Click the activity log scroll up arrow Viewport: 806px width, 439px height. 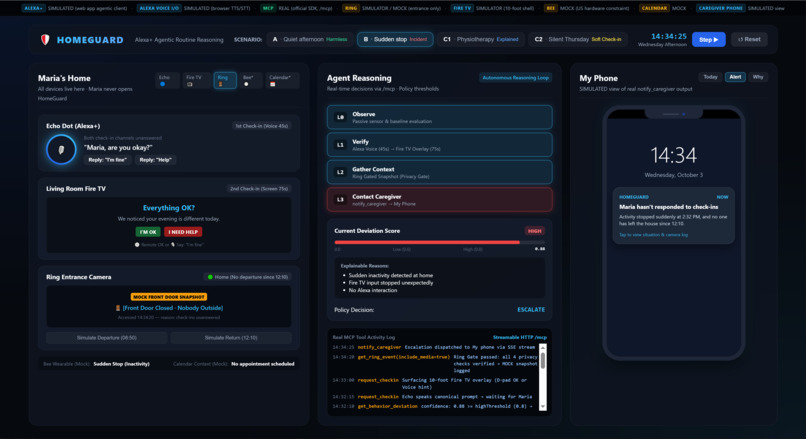click(542, 347)
